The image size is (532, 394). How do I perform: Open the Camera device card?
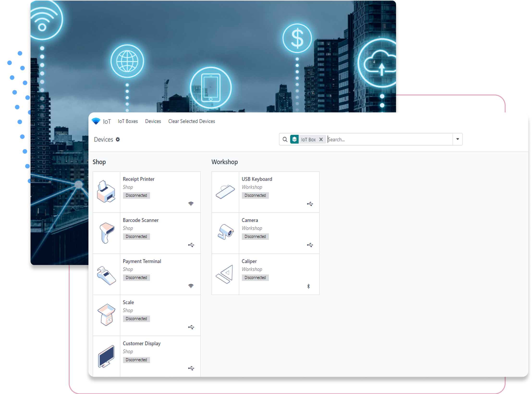click(x=265, y=233)
